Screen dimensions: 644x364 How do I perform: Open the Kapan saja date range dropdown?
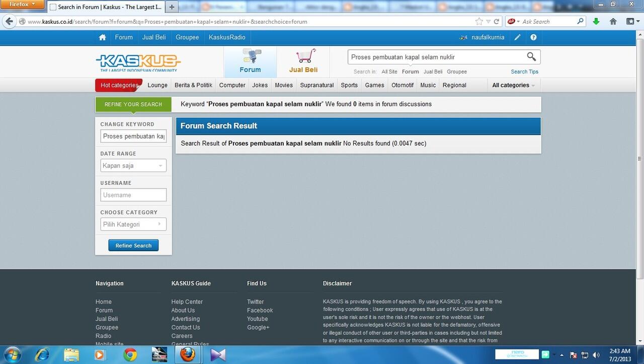(133, 166)
